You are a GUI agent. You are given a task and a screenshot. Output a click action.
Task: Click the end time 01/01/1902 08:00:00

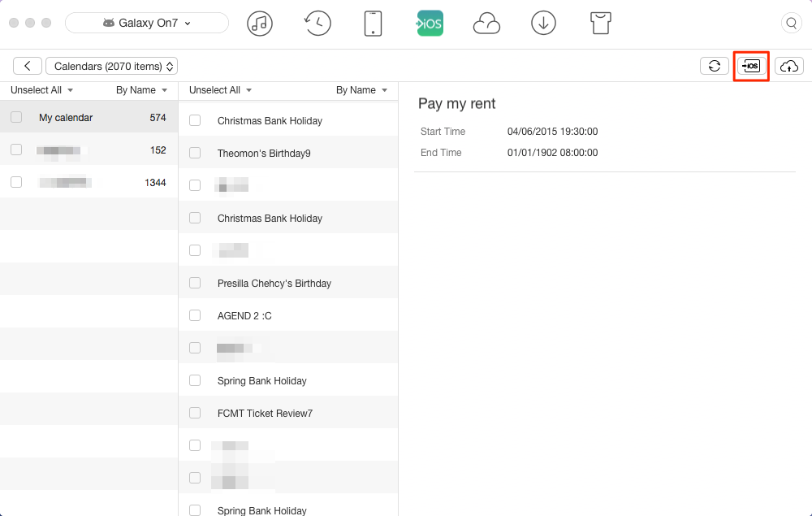click(x=552, y=153)
